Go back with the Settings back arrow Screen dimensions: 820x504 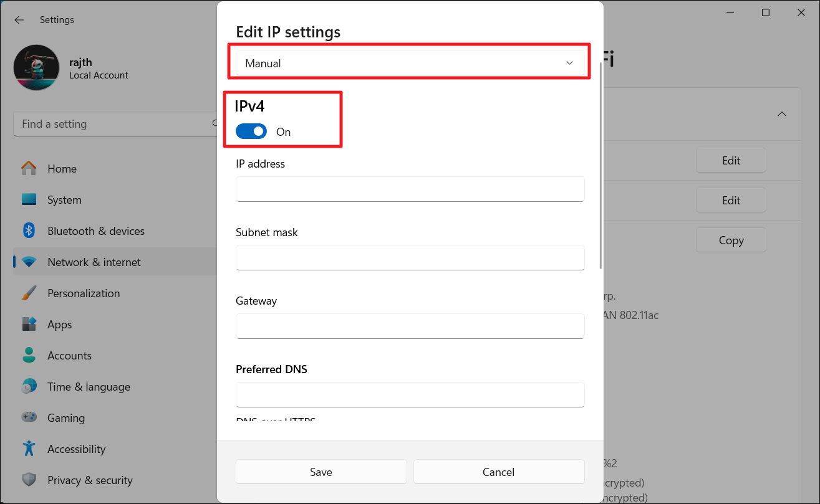[x=19, y=20]
